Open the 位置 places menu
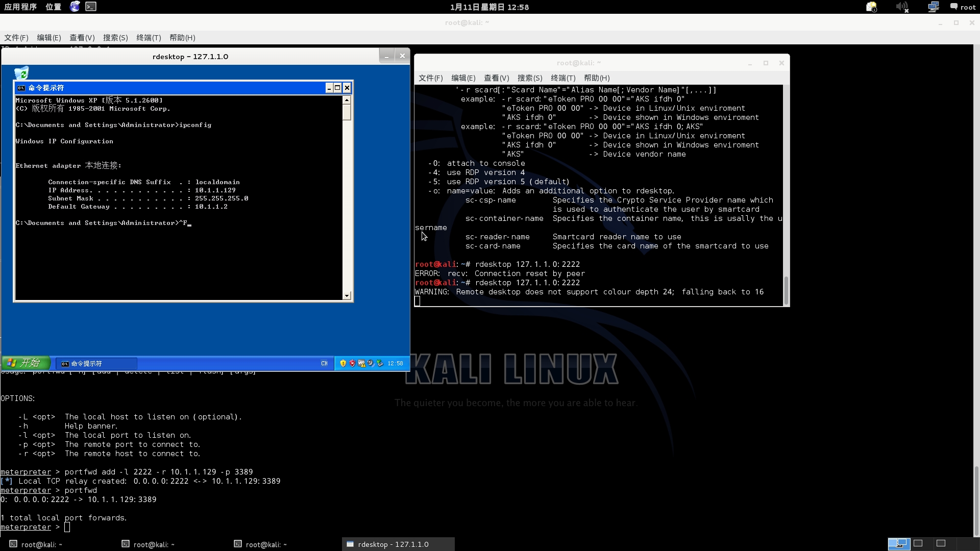Screen dimensions: 980x551 (53, 7)
